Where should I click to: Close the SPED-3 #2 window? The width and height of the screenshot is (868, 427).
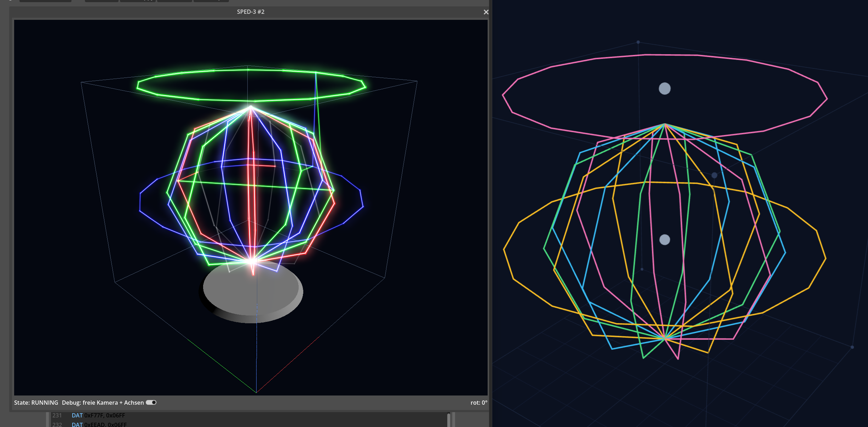(x=486, y=12)
